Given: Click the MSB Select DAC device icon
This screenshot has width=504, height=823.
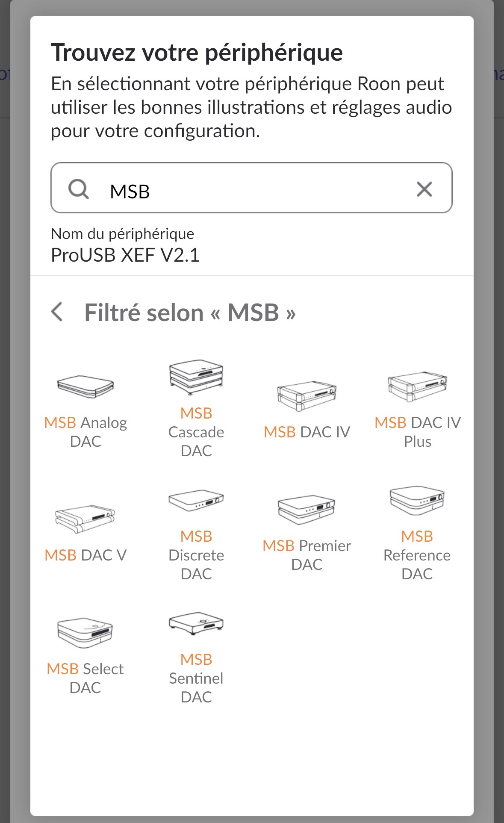Looking at the screenshot, I should point(85,633).
